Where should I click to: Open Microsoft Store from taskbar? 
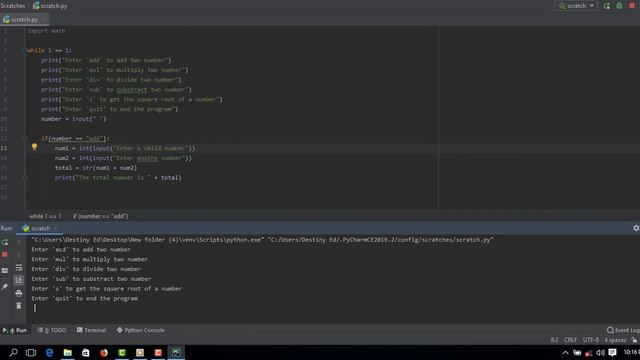pos(86,352)
